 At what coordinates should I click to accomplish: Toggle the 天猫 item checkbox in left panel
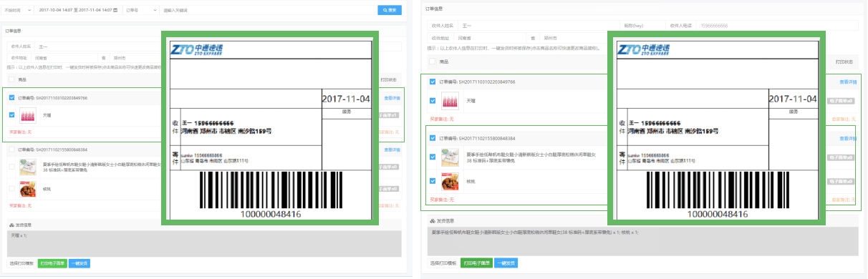point(11,114)
